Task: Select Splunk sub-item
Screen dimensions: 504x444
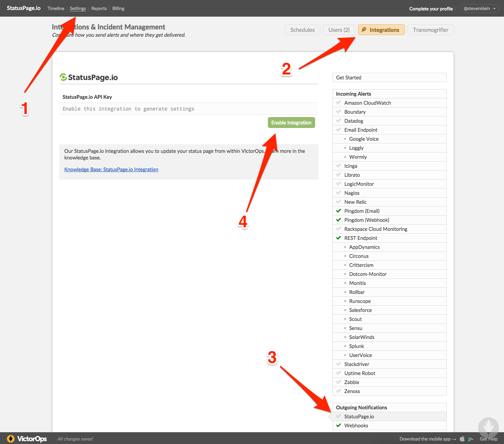Action: (389, 346)
